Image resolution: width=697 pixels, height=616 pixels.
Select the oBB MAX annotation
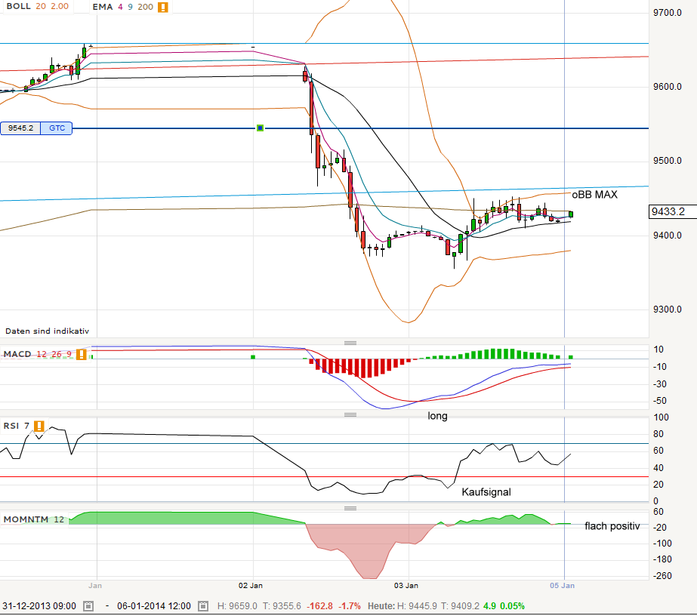tap(594, 194)
